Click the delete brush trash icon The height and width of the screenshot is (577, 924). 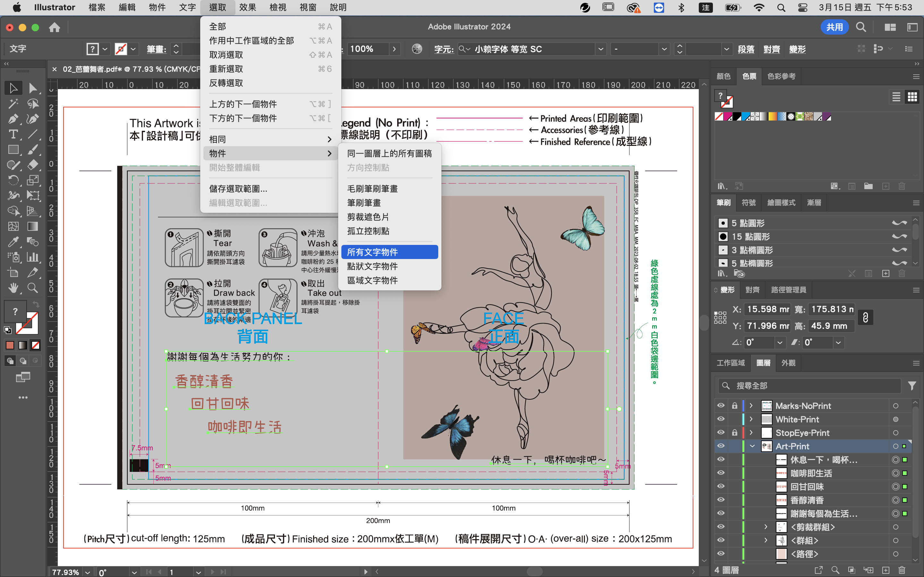coord(902,273)
